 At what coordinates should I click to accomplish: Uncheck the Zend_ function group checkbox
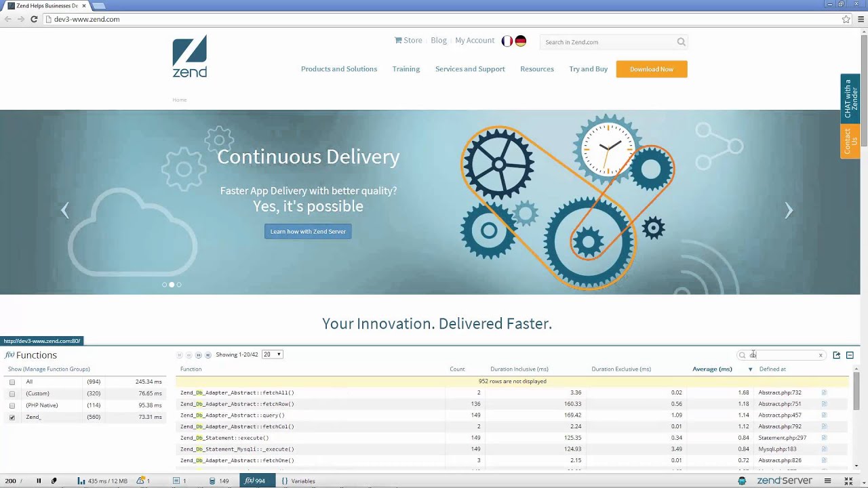coord(12,418)
